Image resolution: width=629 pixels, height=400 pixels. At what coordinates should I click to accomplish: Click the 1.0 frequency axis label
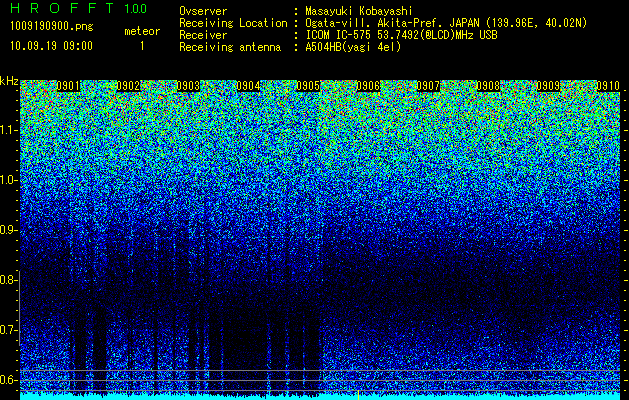[x=8, y=180]
